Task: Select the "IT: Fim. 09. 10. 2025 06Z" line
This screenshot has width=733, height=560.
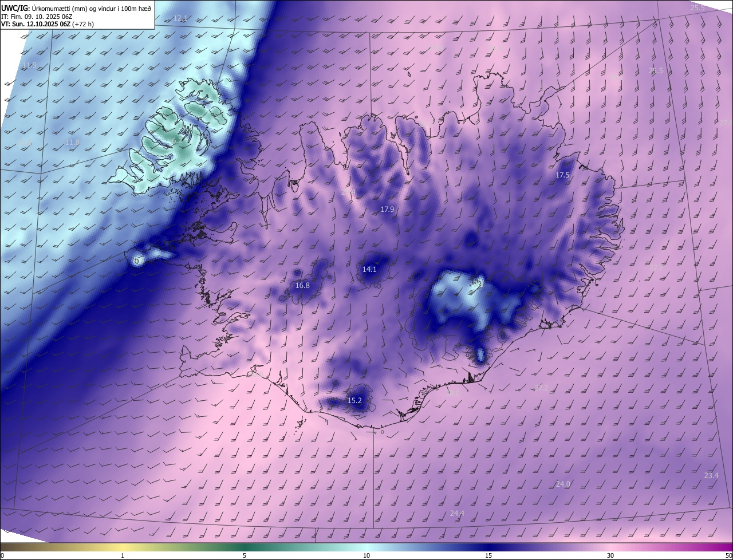Action: click(x=37, y=17)
